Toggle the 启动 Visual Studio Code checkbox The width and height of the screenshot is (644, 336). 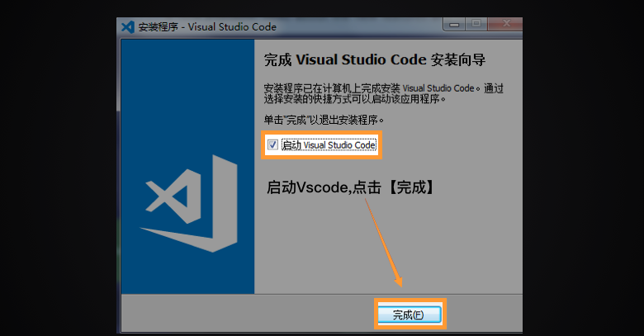(272, 144)
